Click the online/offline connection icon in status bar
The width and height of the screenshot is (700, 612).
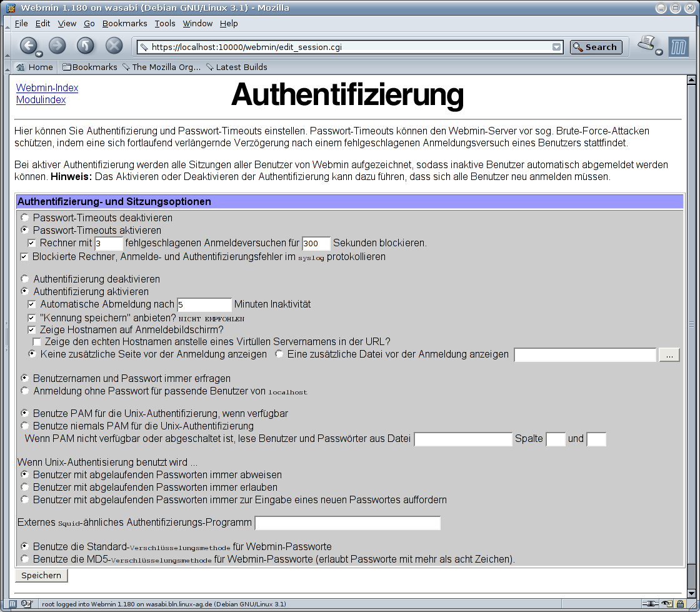(651, 604)
